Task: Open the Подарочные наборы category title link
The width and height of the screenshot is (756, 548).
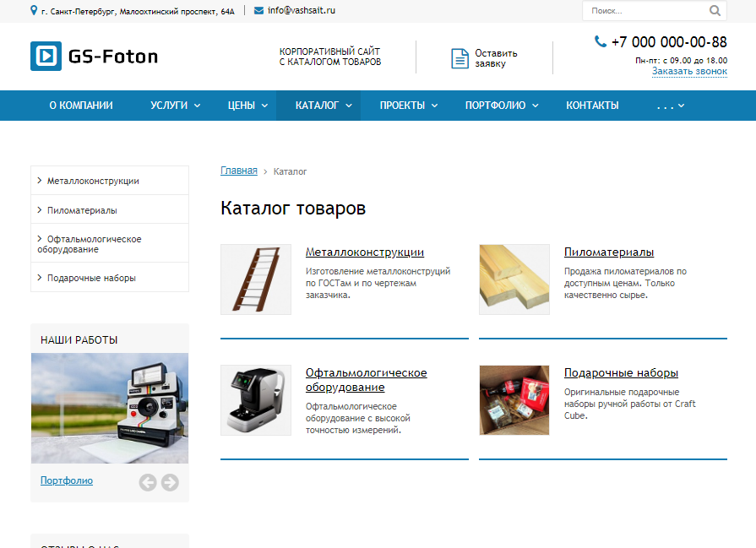Action: 621,372
